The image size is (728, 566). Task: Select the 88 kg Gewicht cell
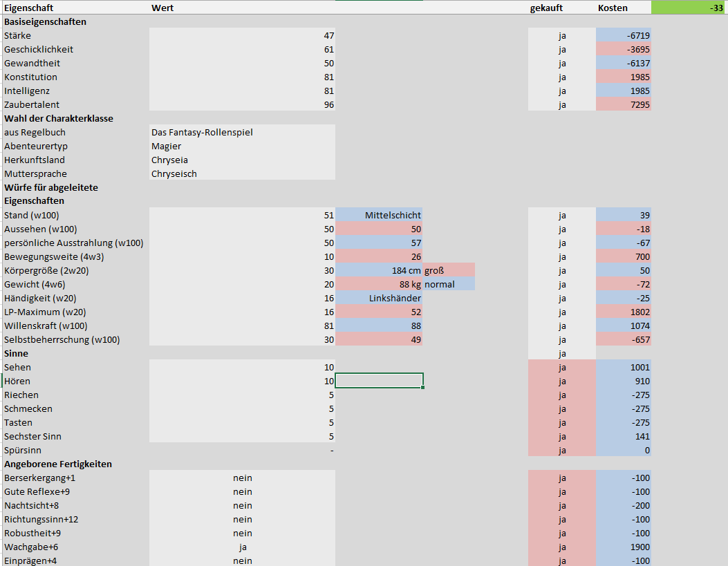[x=379, y=284]
